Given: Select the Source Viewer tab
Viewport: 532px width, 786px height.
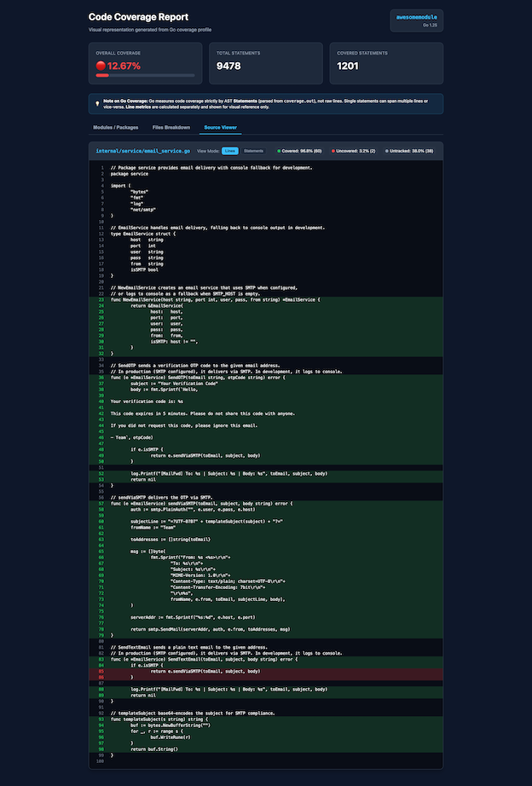Looking at the screenshot, I should coord(220,127).
